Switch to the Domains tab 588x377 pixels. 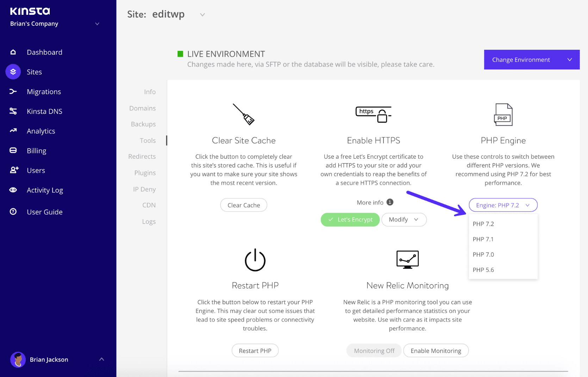point(142,108)
